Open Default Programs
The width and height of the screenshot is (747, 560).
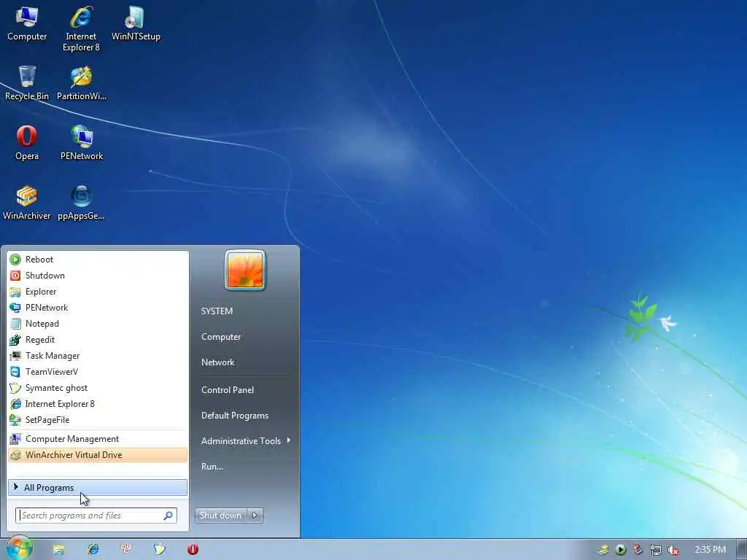(234, 416)
